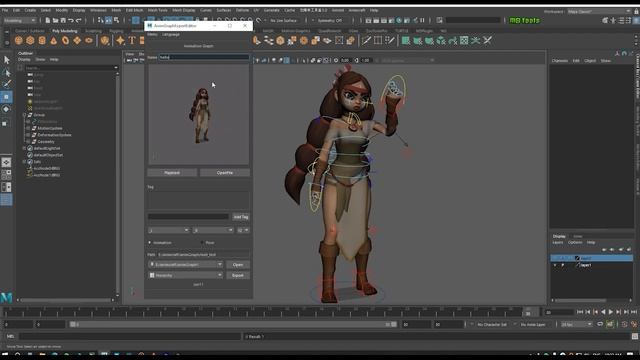Open the export folder path dropdown
Viewport: 640px width, 360px height.
(186, 264)
